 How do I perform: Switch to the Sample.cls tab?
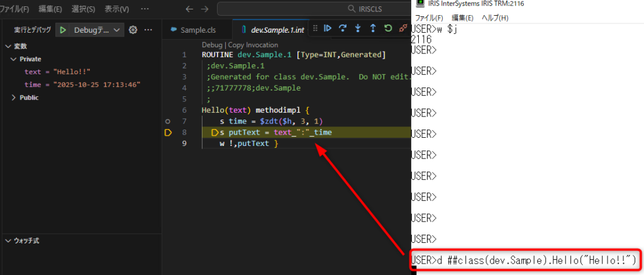point(196,30)
